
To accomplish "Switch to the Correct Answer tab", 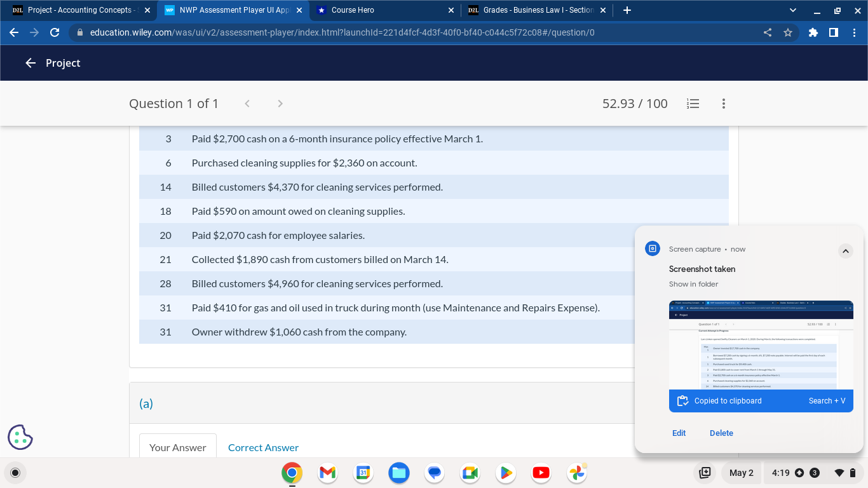I will pos(263,447).
